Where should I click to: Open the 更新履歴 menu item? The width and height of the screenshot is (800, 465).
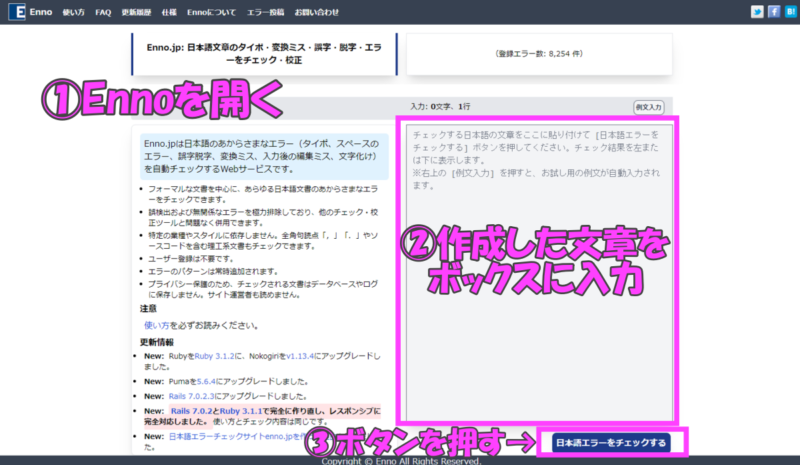[136, 12]
